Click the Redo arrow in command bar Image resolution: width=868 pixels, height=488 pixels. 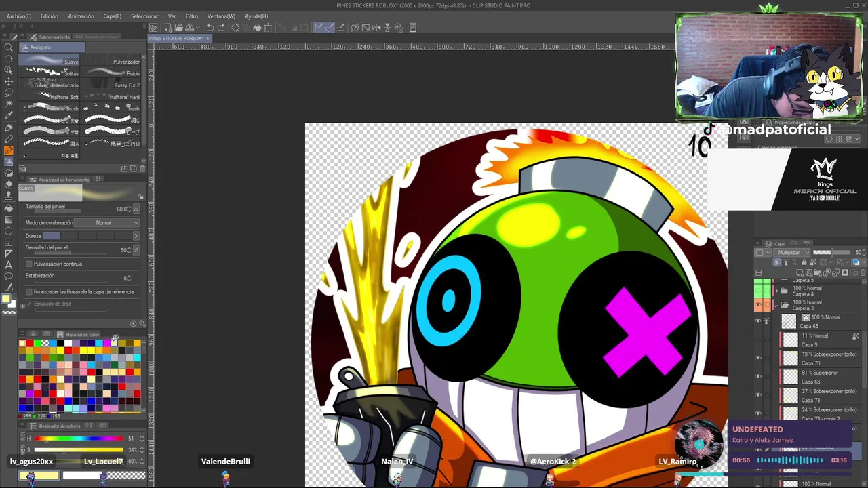[221, 28]
